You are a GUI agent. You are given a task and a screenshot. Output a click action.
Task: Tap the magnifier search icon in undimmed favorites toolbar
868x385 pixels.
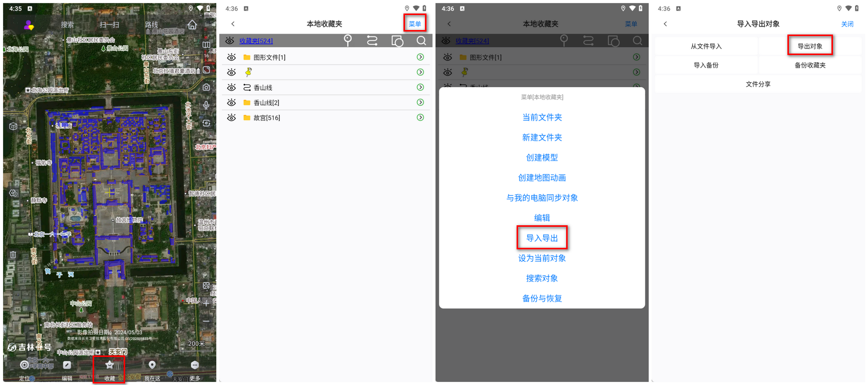coord(421,41)
